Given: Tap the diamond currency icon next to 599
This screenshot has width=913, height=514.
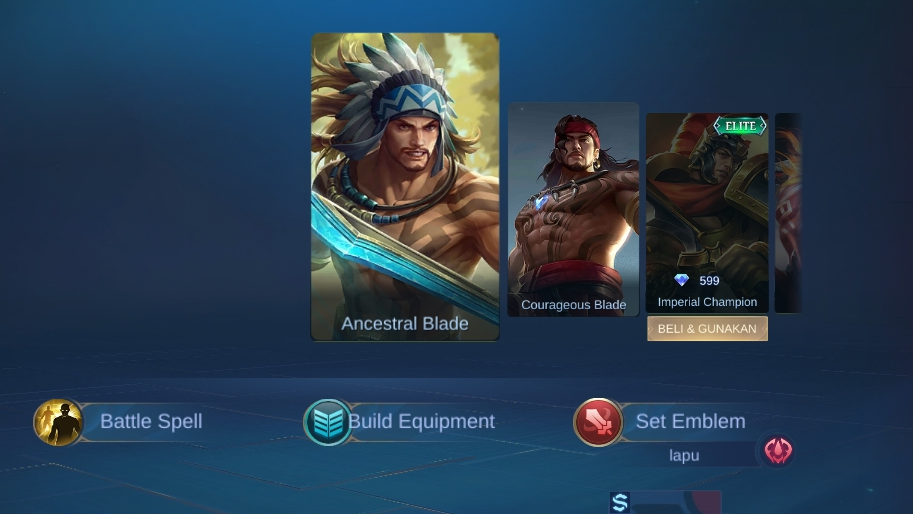Looking at the screenshot, I should (x=681, y=281).
